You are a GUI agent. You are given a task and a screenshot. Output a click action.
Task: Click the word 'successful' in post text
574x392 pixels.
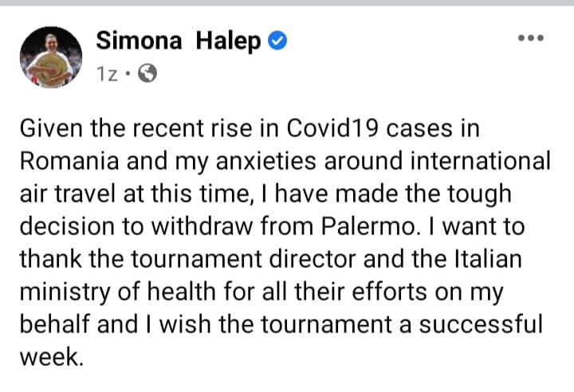(481, 324)
